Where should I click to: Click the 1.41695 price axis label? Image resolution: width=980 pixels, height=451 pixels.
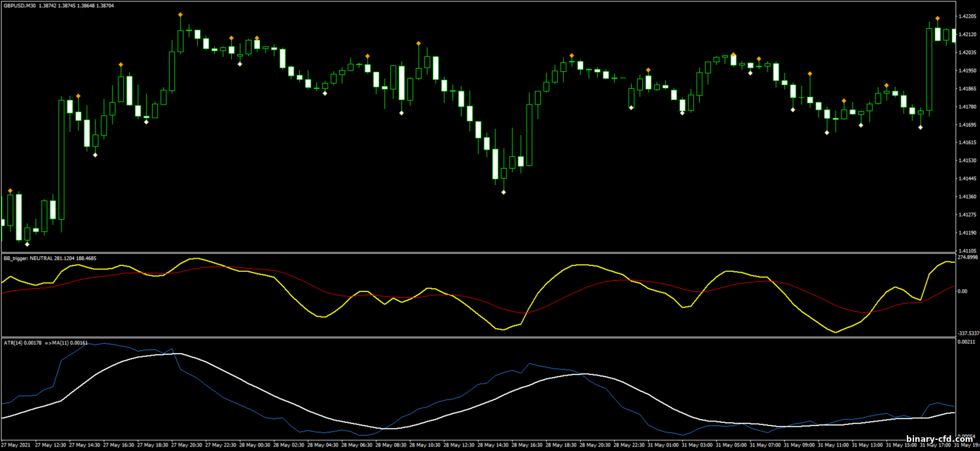tap(968, 124)
